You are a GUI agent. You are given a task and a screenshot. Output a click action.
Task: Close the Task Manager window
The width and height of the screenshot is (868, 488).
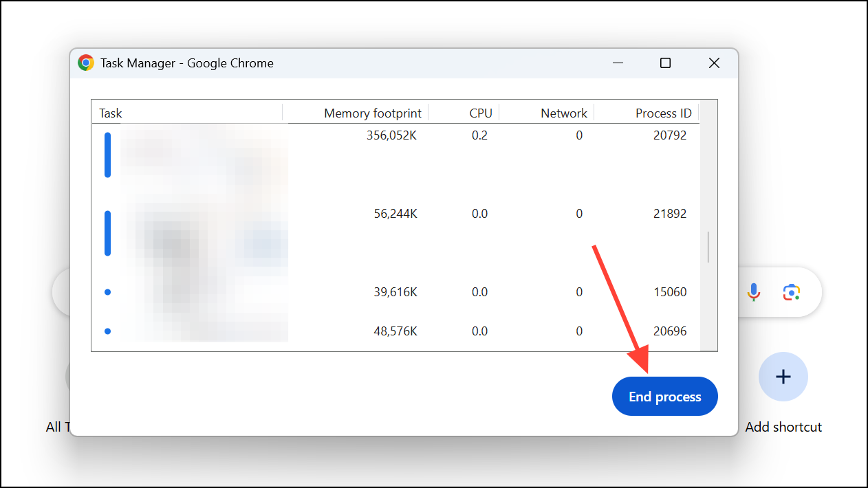point(714,63)
